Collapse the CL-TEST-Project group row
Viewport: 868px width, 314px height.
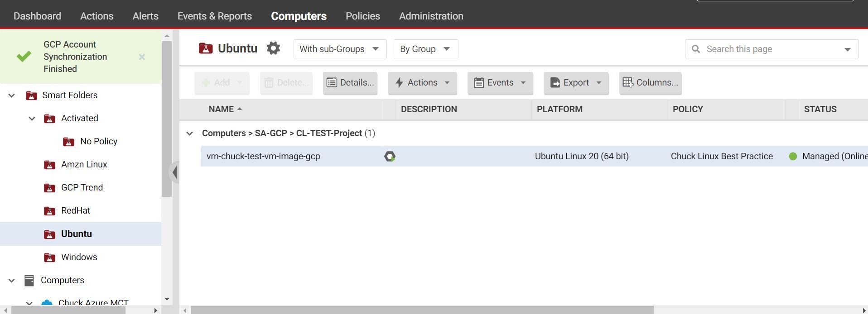coord(190,133)
